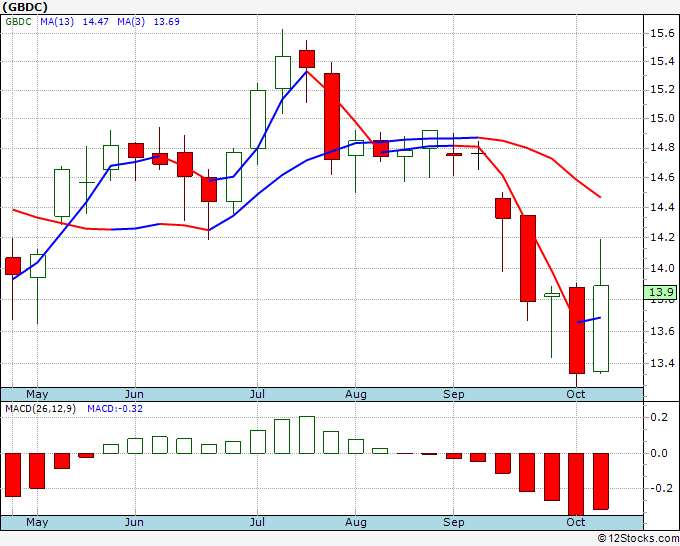The height and width of the screenshot is (546, 680).
Task: Click the 14.47 moving average value
Action: pos(95,22)
